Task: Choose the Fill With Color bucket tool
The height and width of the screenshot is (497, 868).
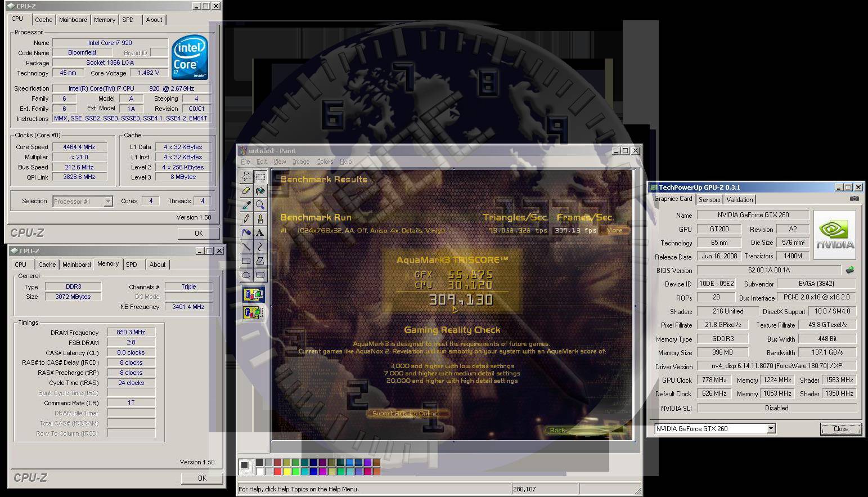Action: click(260, 191)
